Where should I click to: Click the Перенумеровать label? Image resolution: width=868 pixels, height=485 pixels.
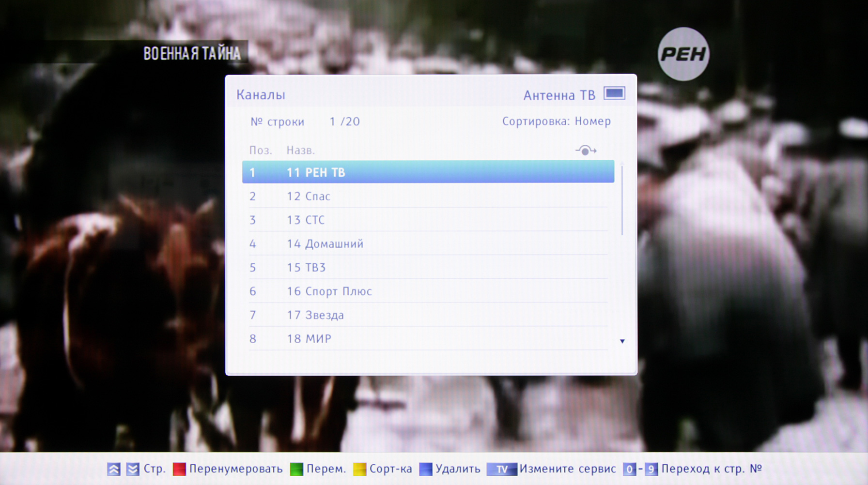click(x=236, y=469)
